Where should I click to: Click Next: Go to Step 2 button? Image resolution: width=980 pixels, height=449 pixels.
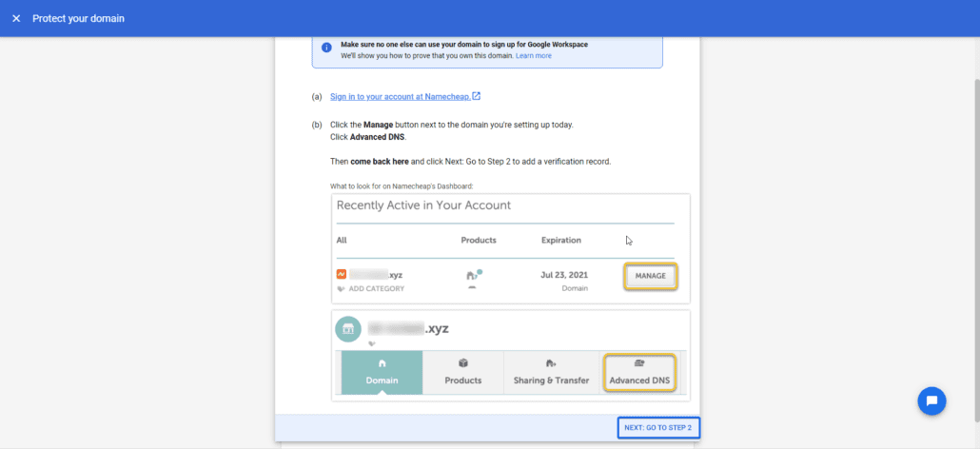click(x=658, y=428)
